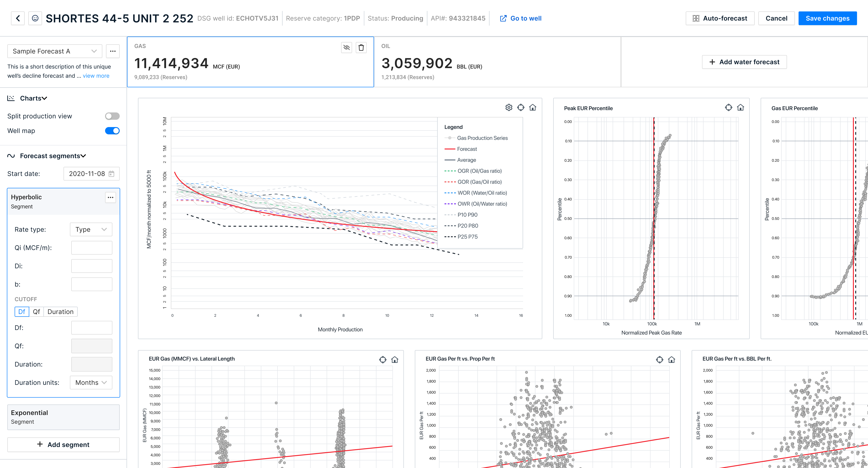This screenshot has height=468, width=868.
Task: Enable Split production view toggle
Action: 112,116
